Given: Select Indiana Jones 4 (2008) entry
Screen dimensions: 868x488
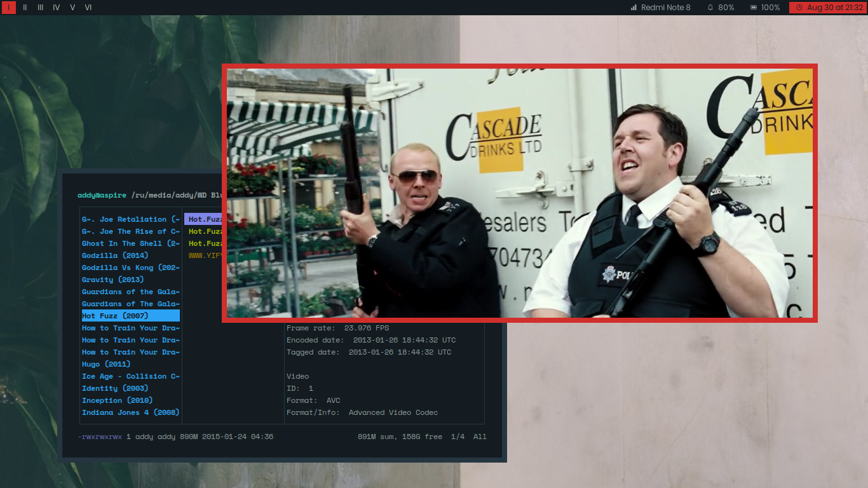Looking at the screenshot, I should 130,412.
